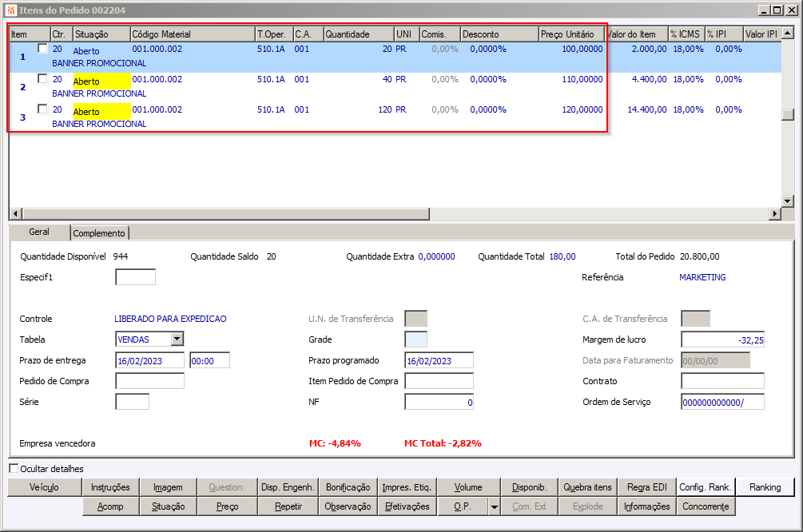This screenshot has height=532, width=803.
Task: Click the Margem de lucro field
Action: (x=722, y=339)
